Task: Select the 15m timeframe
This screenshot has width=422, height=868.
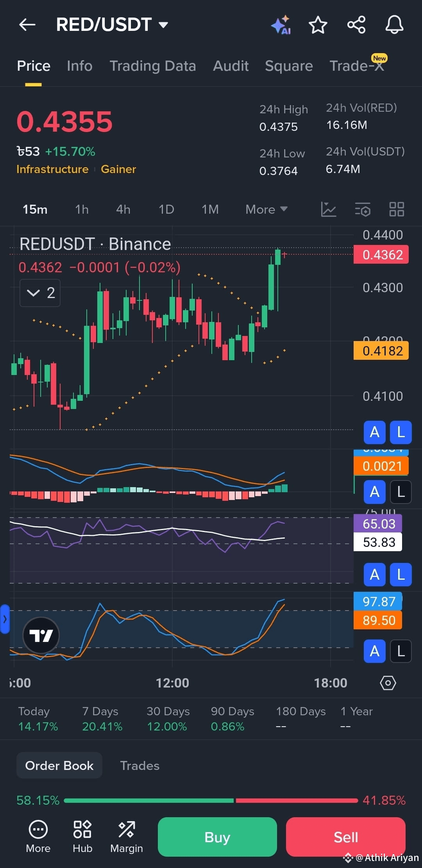Action: tap(35, 209)
